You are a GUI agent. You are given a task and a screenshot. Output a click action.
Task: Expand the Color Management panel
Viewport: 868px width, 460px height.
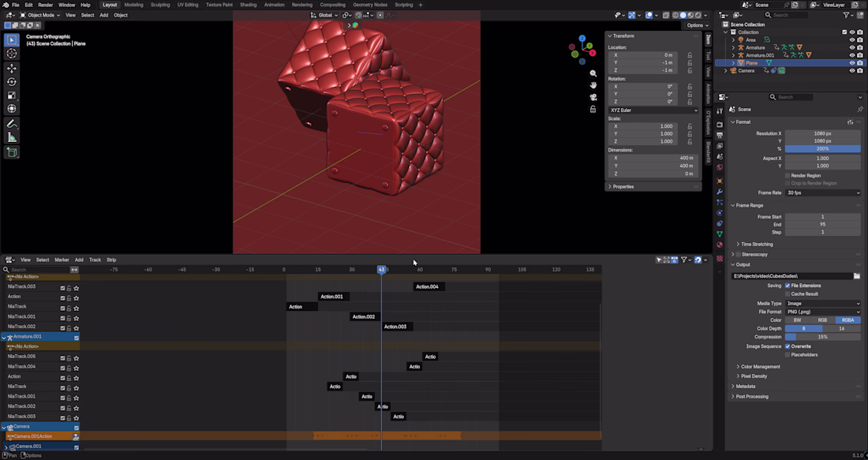[x=760, y=367]
